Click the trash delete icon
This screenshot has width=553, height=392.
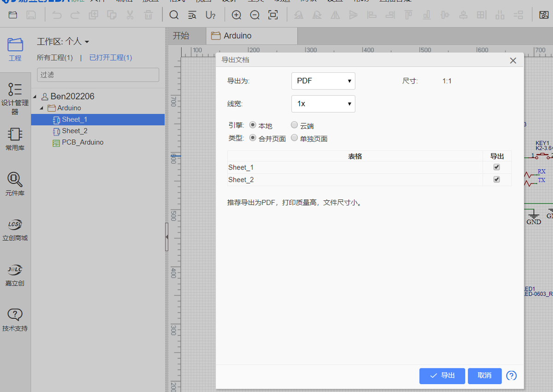148,15
